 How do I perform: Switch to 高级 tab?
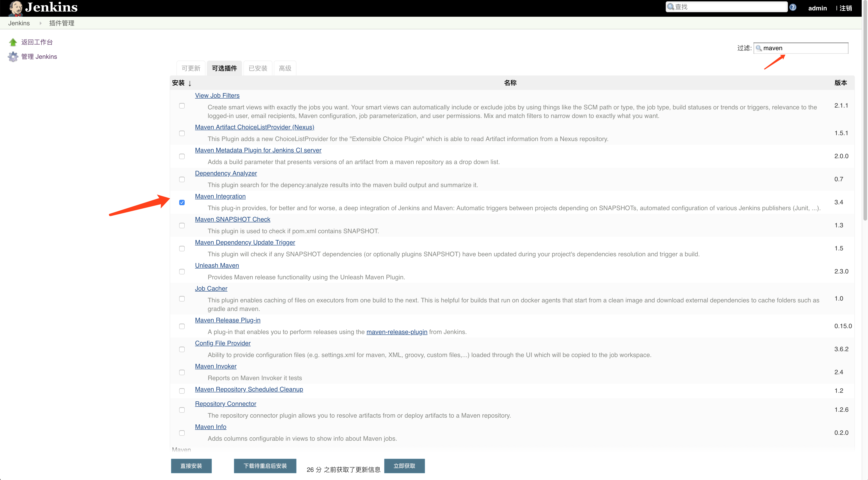pos(285,67)
